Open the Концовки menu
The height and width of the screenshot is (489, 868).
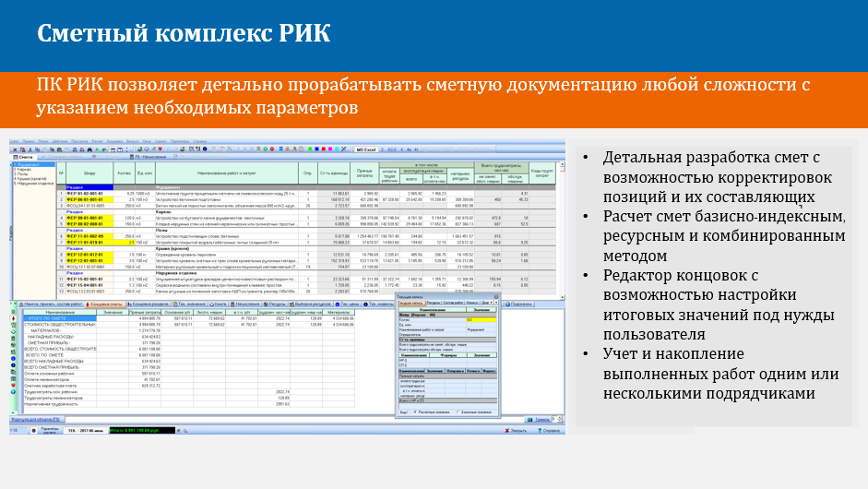click(114, 141)
